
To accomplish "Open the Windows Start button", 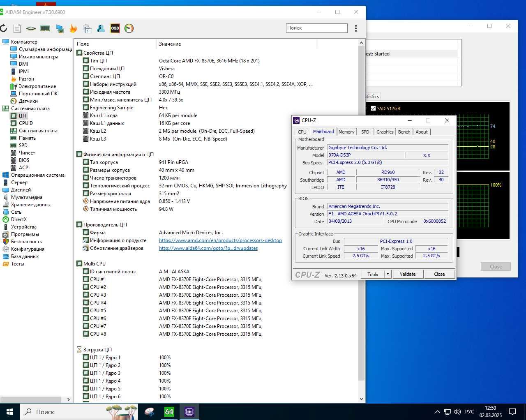I will click(10, 412).
